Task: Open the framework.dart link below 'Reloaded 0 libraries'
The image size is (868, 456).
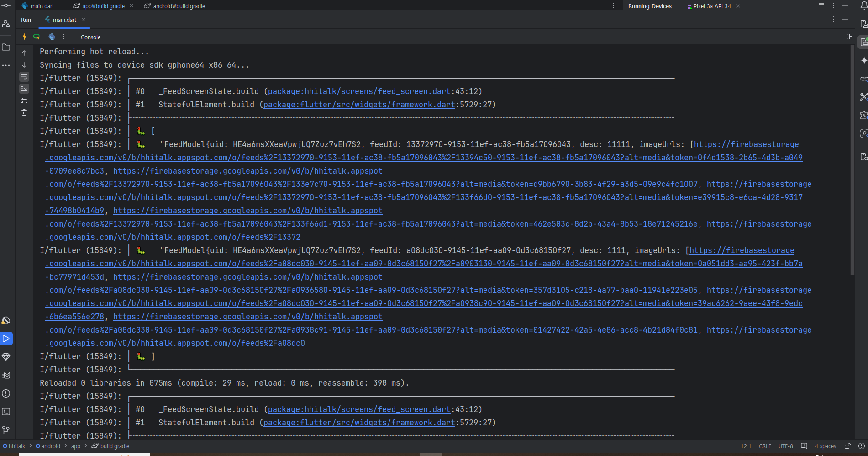Action: (x=359, y=423)
